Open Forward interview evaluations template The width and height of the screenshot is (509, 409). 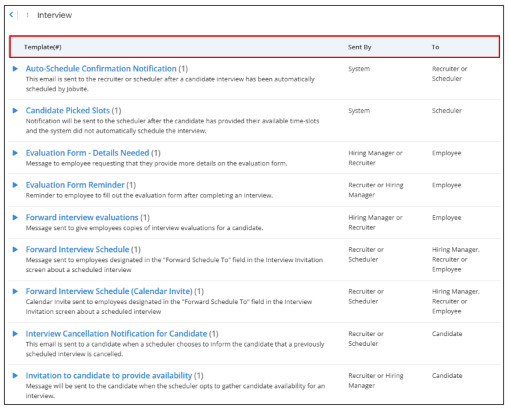coord(82,217)
